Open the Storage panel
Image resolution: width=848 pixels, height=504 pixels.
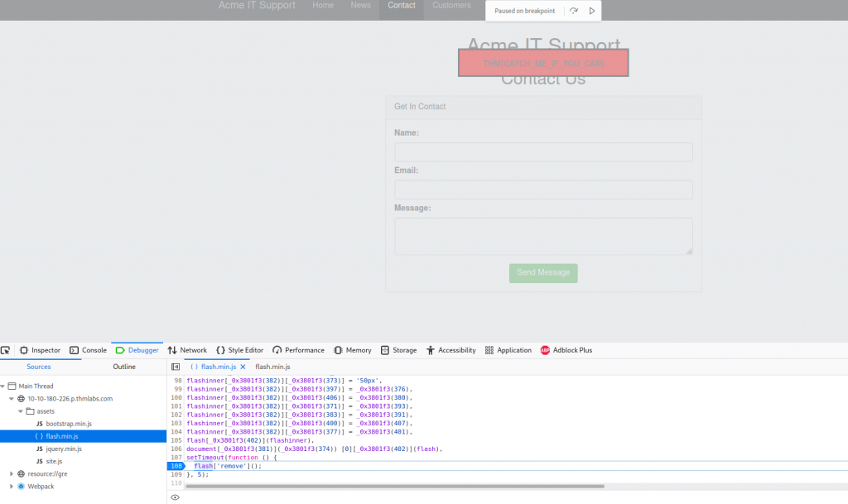(398, 350)
